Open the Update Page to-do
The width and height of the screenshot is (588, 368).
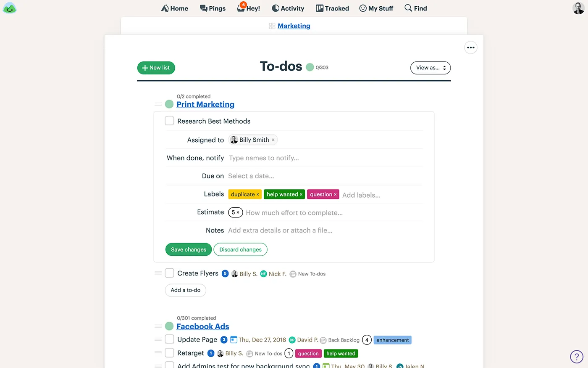click(x=197, y=339)
